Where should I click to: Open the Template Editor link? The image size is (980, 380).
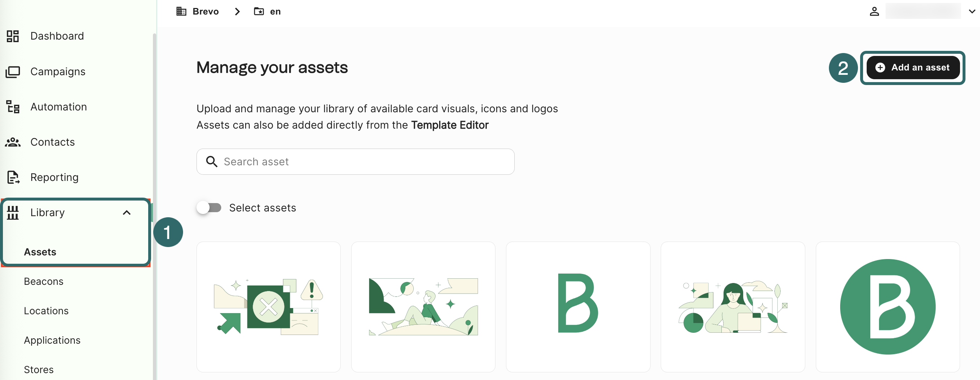click(x=450, y=125)
